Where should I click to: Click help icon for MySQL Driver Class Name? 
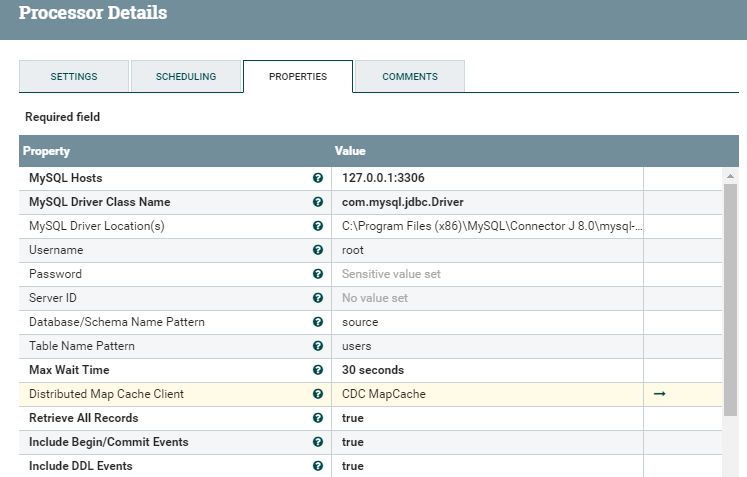point(318,202)
